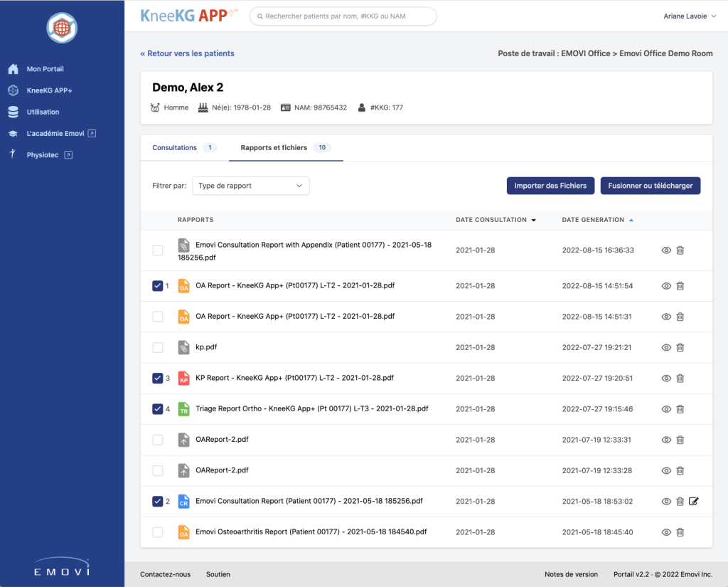Open the Type de rapport filter dropdown
Screen dimensions: 728x587
251,186
